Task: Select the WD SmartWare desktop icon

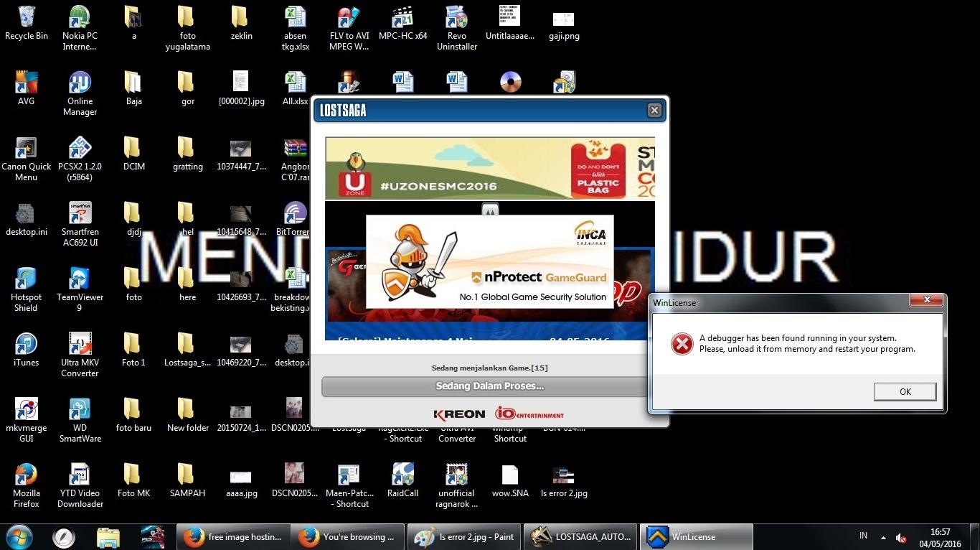Action: (80, 420)
